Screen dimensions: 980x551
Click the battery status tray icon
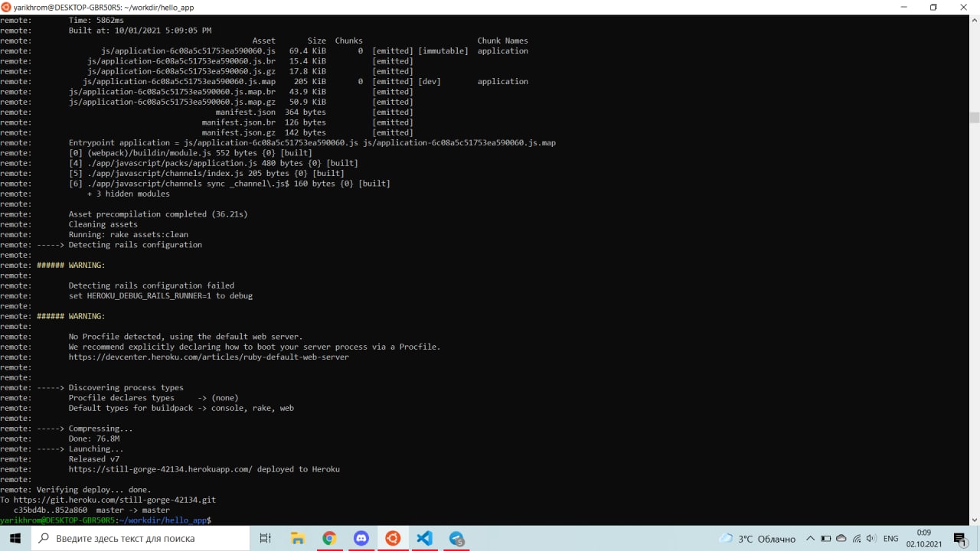[825, 539]
